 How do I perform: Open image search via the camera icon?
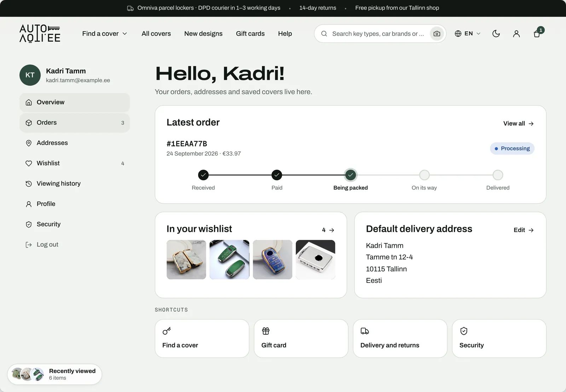(x=437, y=34)
